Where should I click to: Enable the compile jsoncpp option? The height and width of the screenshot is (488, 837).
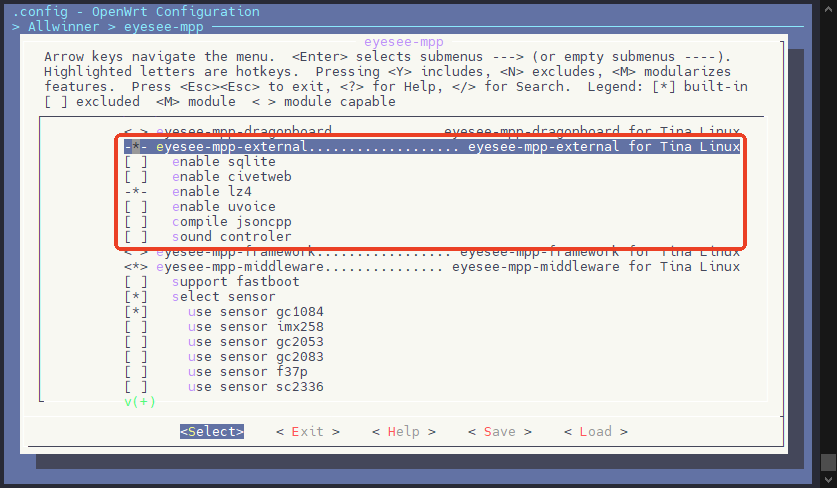coord(136,222)
